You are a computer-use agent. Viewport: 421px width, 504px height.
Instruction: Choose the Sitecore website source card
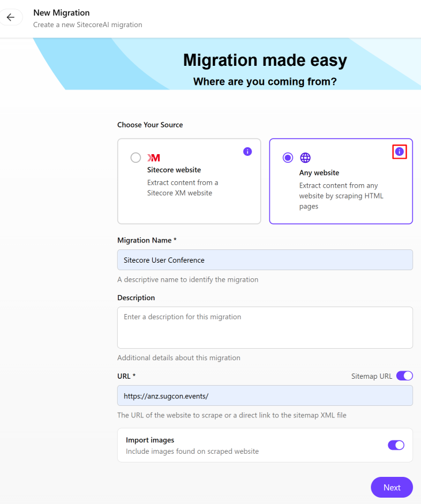click(x=189, y=181)
